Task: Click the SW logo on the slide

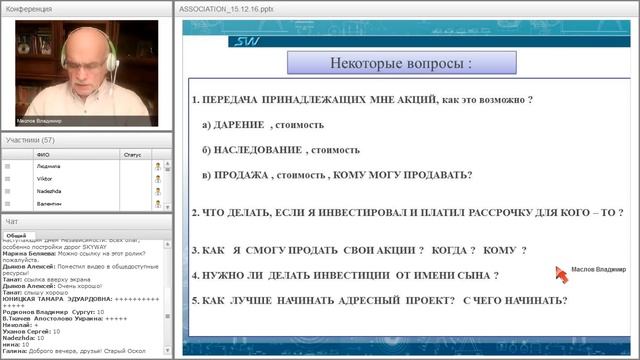Action: 247,41
